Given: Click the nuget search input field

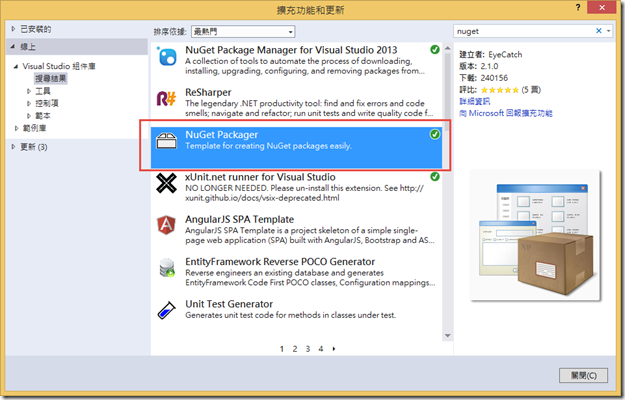Looking at the screenshot, I should [524, 31].
